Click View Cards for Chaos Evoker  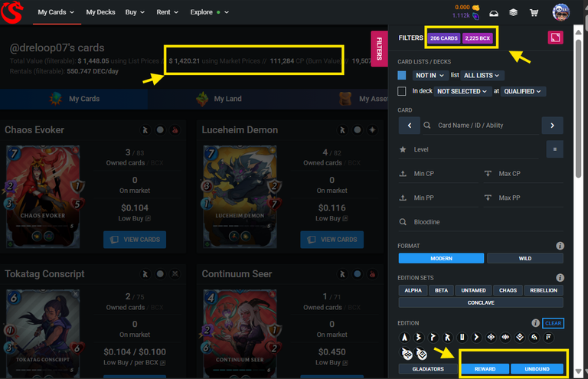coord(135,240)
